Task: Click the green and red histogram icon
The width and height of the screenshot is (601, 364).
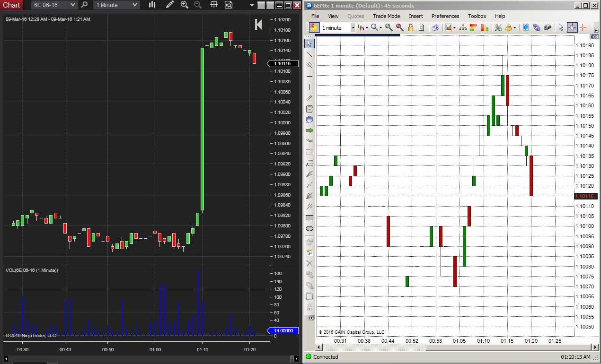Action: point(484,28)
